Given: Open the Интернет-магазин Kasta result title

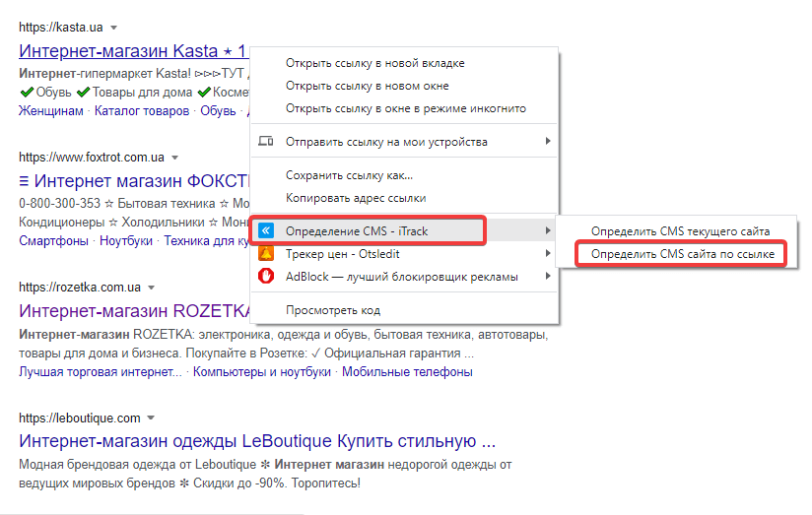Looking at the screenshot, I should pyautogui.click(x=133, y=51).
